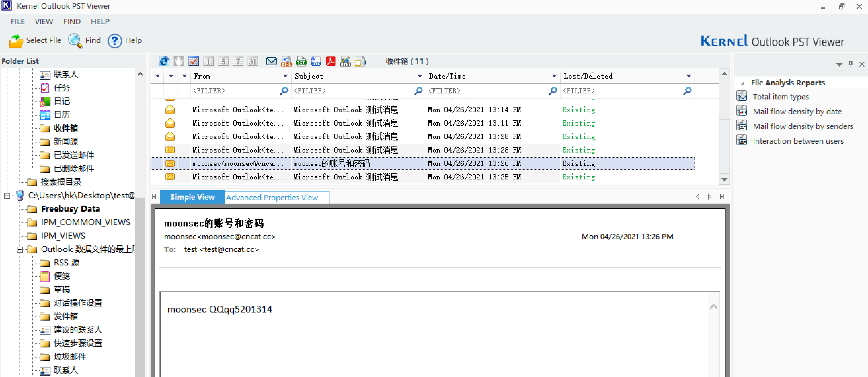Click the calendar checkmark icon in the toolbar
This screenshot has height=377, width=868.
(193, 61)
